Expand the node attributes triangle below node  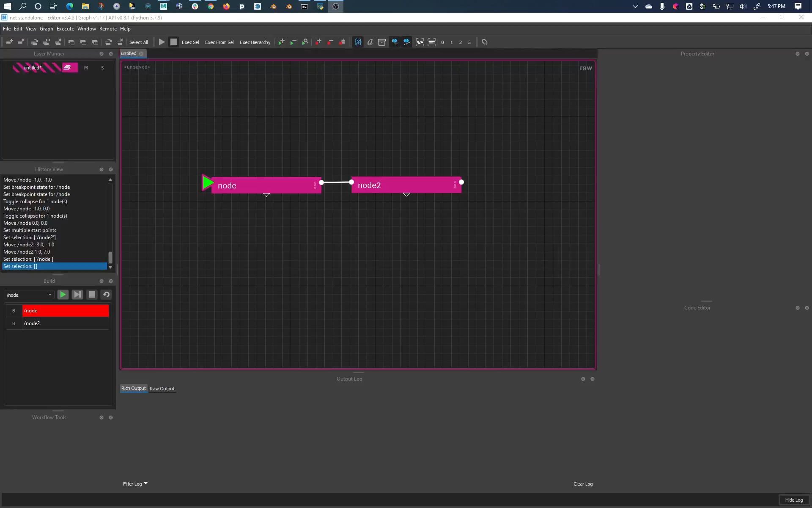point(266,195)
